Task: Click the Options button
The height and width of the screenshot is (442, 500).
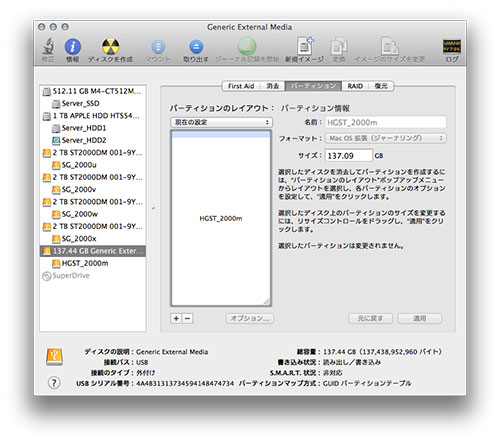Action: [250, 318]
